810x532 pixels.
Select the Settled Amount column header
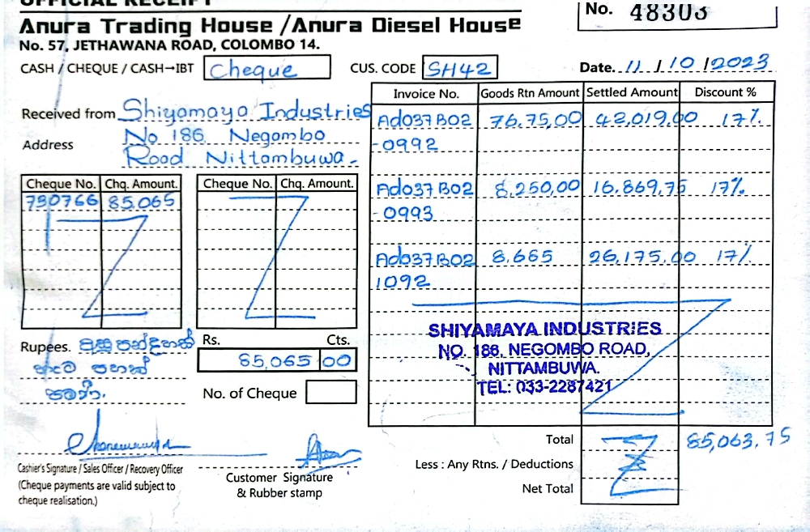(631, 92)
